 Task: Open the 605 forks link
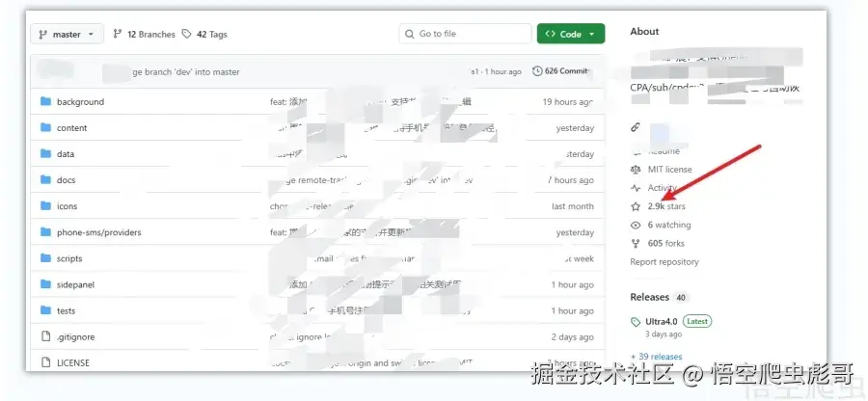665,243
